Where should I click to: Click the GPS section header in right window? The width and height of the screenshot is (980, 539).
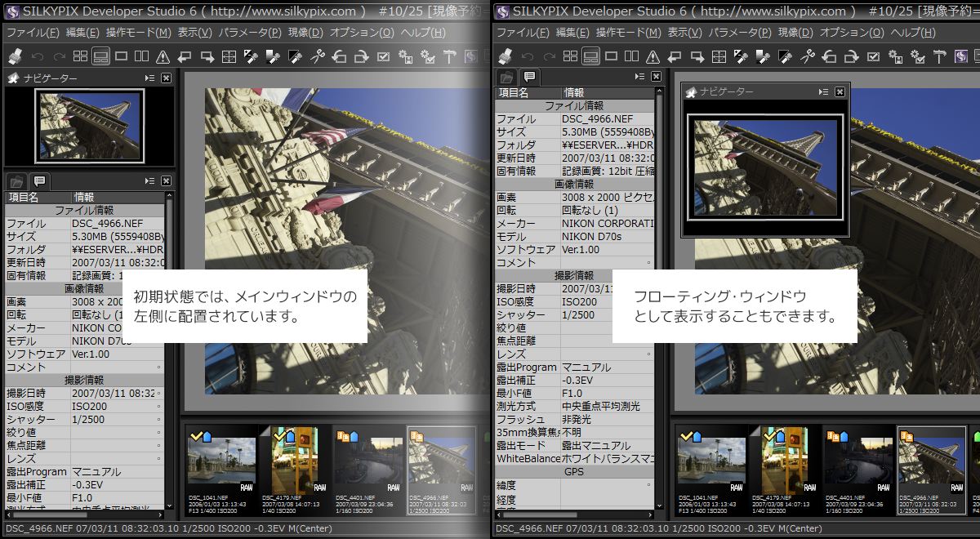pos(574,472)
